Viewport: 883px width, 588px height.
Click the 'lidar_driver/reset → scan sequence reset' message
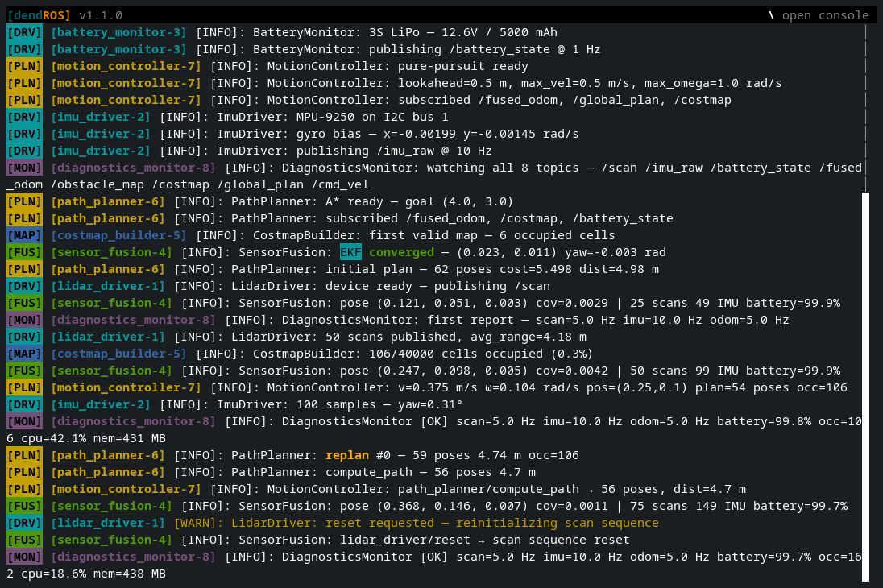pos(485,540)
